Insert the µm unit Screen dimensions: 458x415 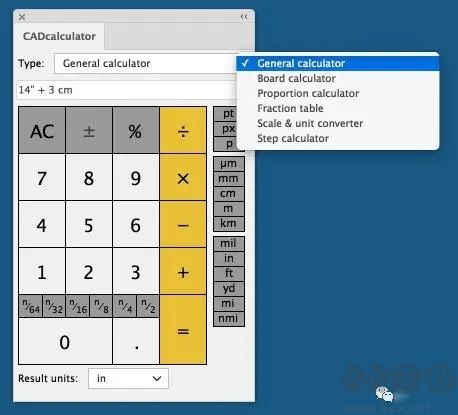pos(229,164)
